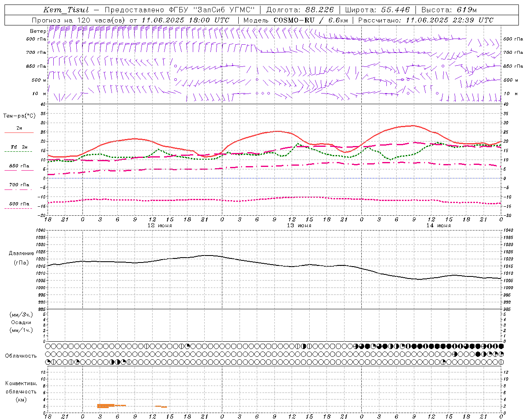Viewport: 525px width, 420px height.
Task: Select the Давление pressure panel label
Action: 21,253
